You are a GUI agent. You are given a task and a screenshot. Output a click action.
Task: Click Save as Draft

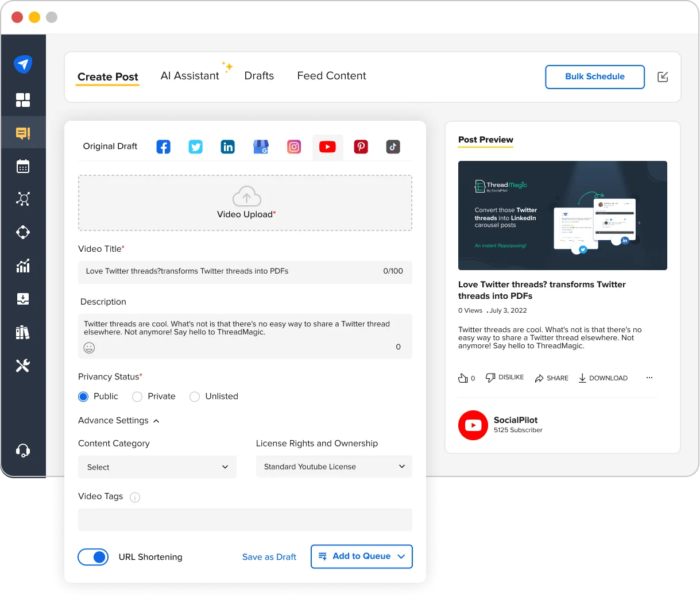pos(269,557)
